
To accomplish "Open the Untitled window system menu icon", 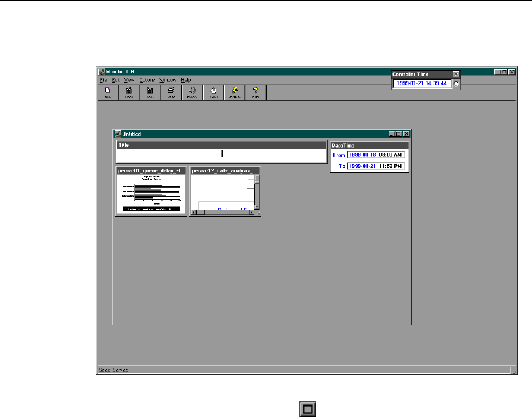I will pyautogui.click(x=118, y=134).
